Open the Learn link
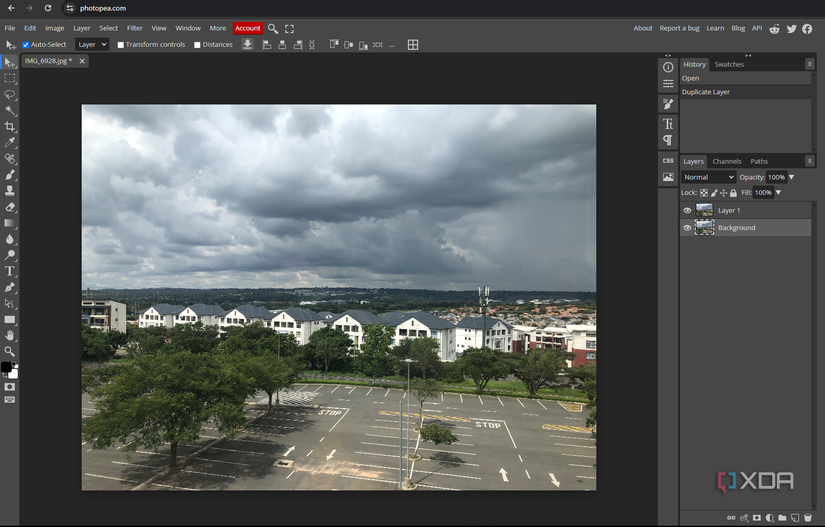The height and width of the screenshot is (527, 825). tap(715, 28)
